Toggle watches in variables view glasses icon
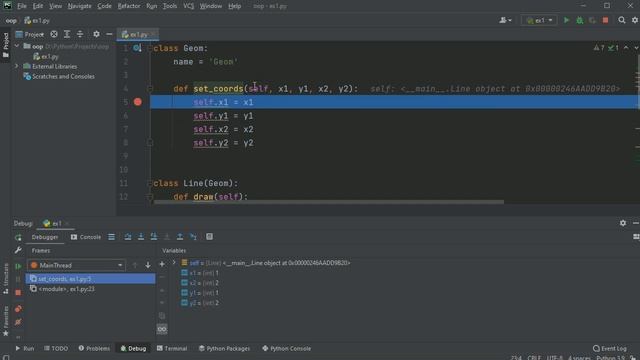This screenshot has width=640, height=360. click(x=162, y=329)
